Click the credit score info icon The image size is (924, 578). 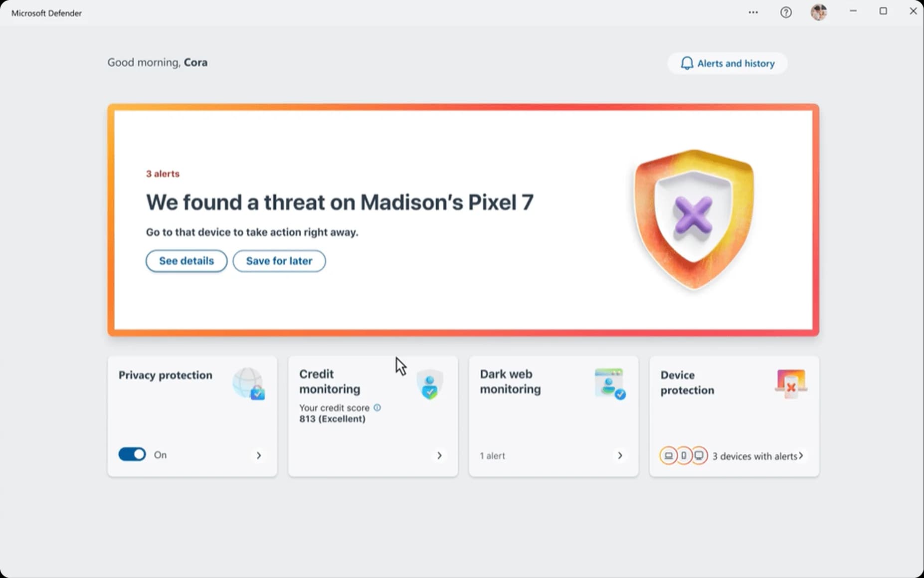tap(377, 407)
